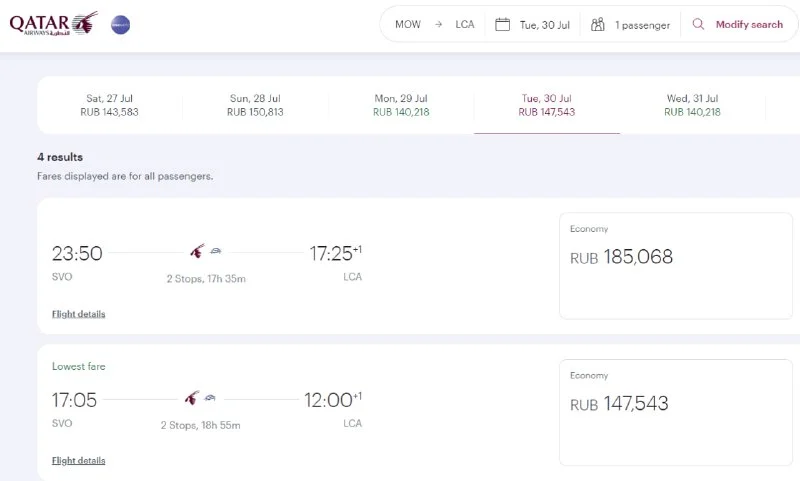
Task: Click the partner airline icon on 23:50 flight
Action: coord(216,252)
